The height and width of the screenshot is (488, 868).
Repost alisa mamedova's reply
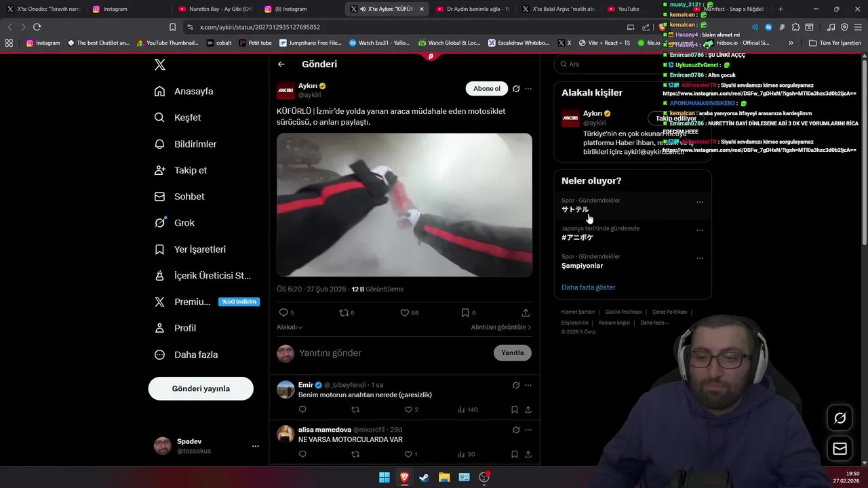[x=355, y=454]
